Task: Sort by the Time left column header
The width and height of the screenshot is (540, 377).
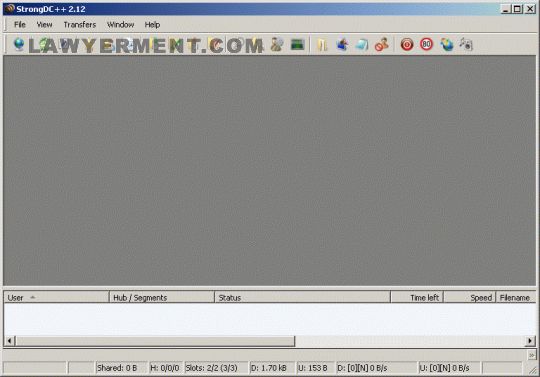Action: (x=417, y=297)
